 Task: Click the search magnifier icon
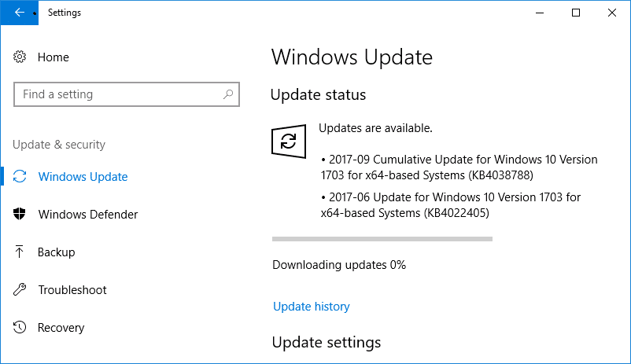228,94
